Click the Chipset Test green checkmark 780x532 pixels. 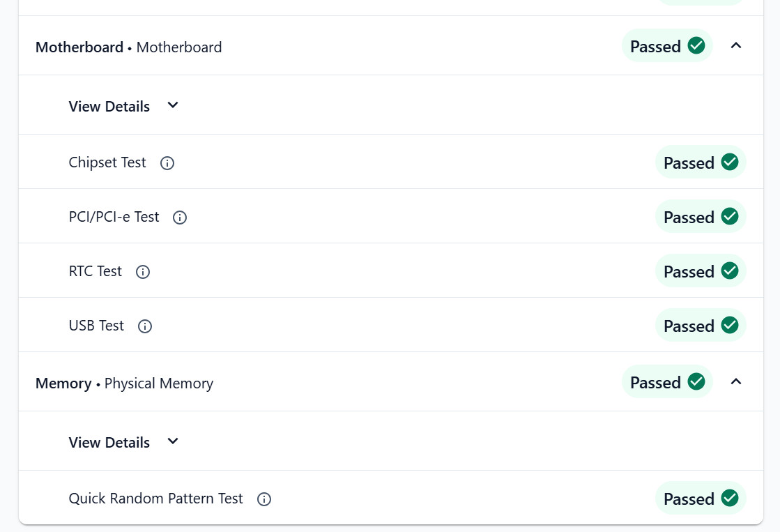click(730, 162)
